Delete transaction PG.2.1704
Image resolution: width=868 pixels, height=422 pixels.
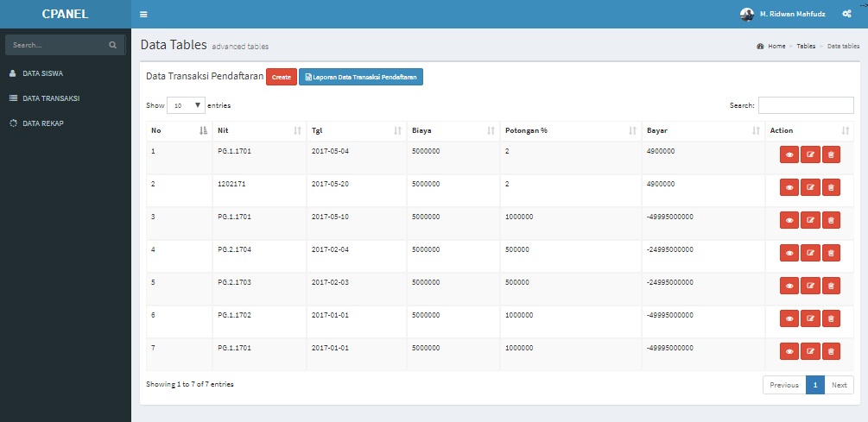(831, 253)
